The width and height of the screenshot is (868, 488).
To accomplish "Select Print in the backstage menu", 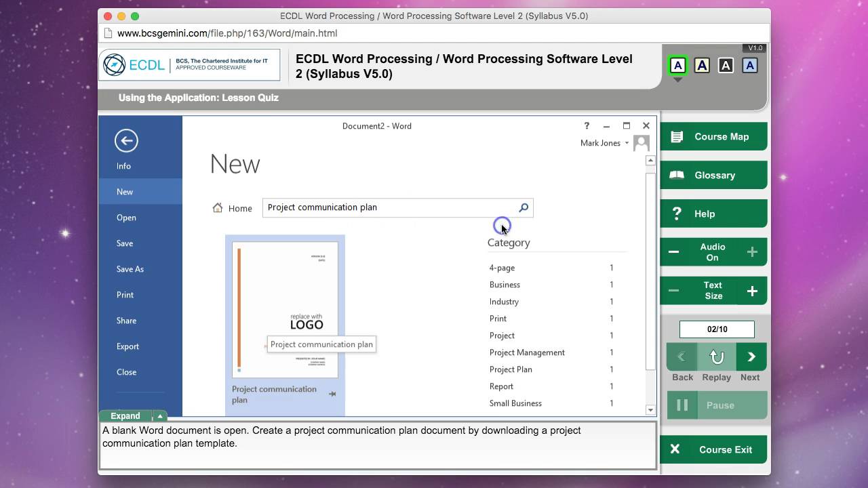I will click(140, 295).
